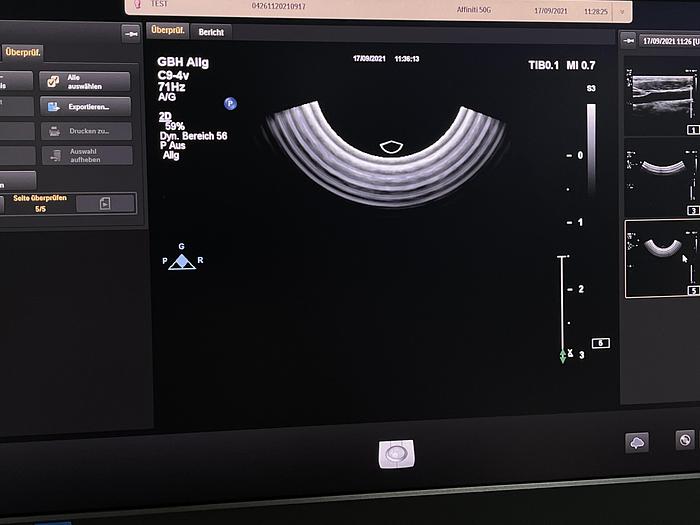
Task: Click the pink patient icon in the header bar
Action: [x=138, y=4]
